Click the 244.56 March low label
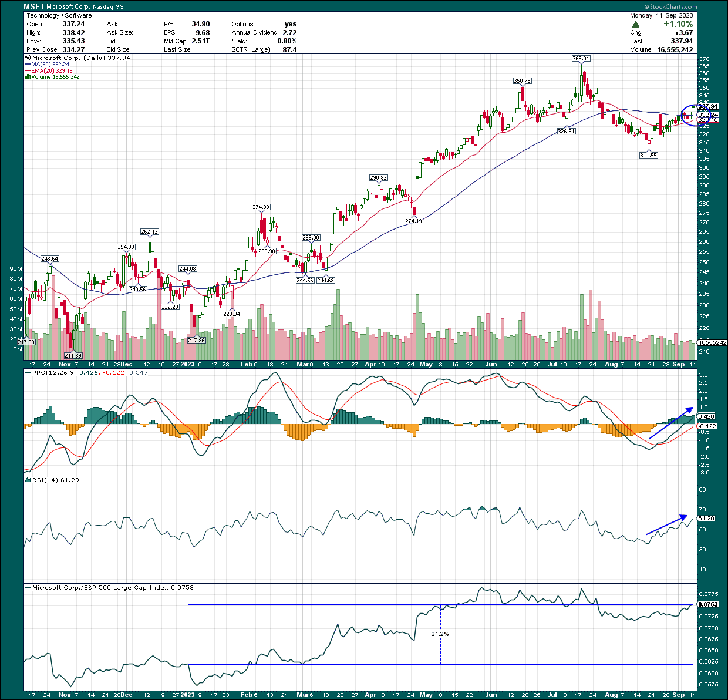This screenshot has width=728, height=700. (x=305, y=281)
